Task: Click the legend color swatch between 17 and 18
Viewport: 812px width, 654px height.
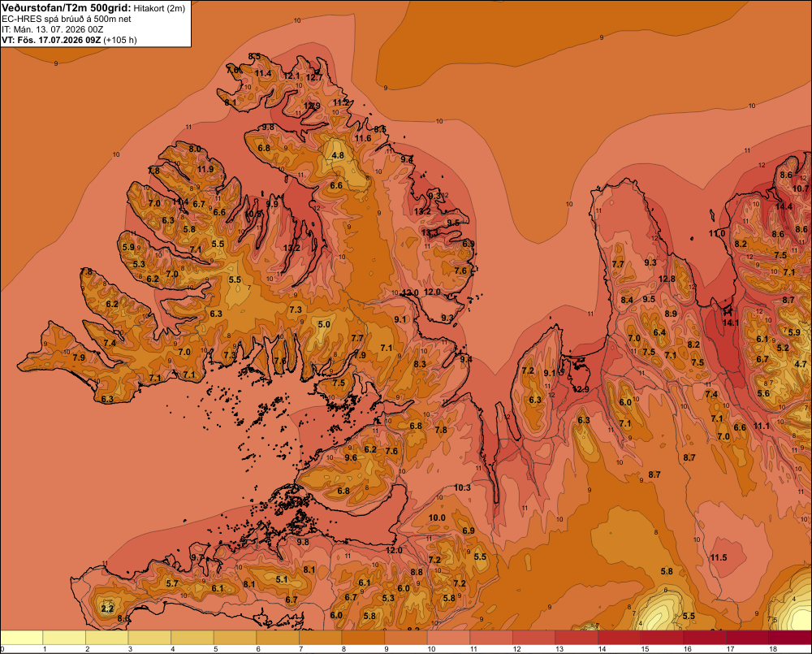Action: 748,637
